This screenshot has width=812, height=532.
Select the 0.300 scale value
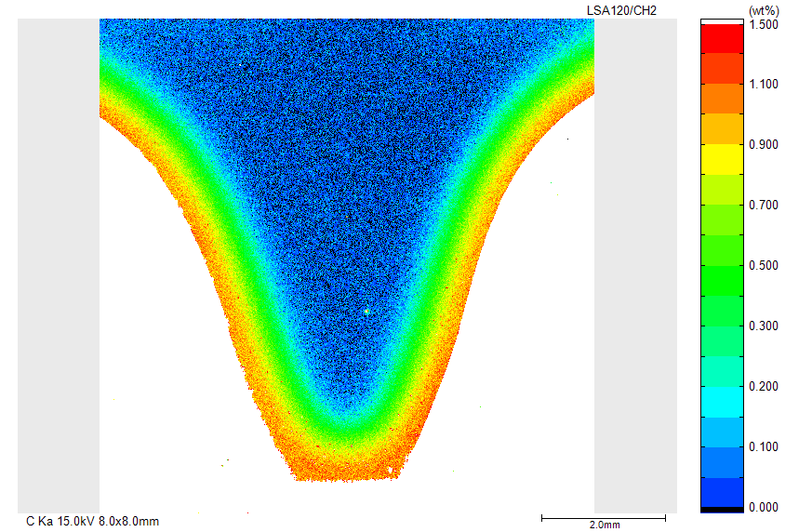tap(764, 326)
